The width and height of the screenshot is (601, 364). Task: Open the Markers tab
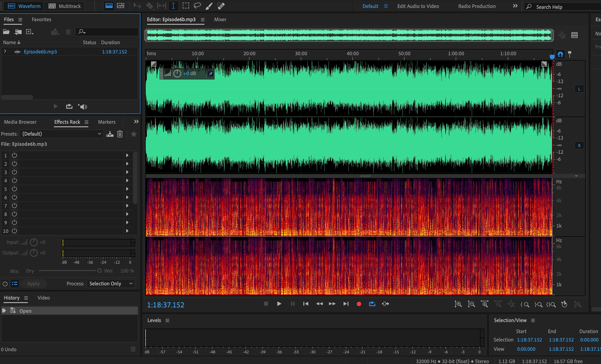click(107, 122)
